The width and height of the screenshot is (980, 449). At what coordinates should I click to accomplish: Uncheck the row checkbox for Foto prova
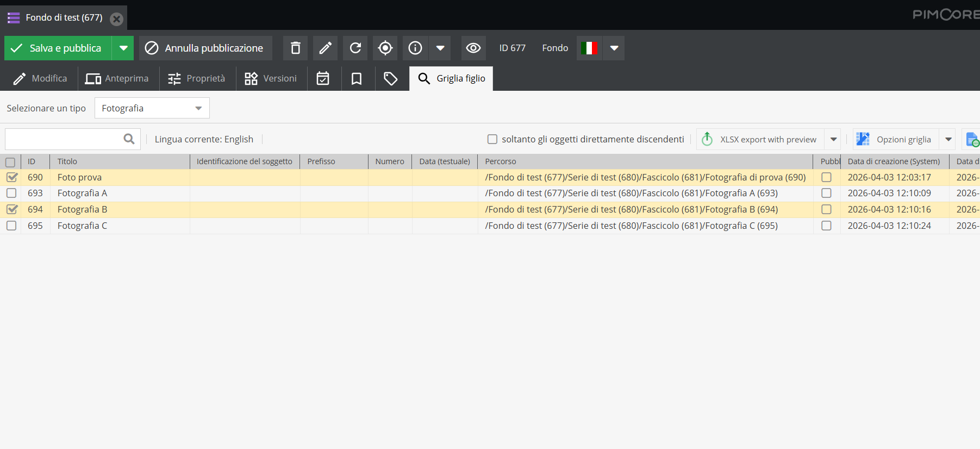click(x=11, y=177)
